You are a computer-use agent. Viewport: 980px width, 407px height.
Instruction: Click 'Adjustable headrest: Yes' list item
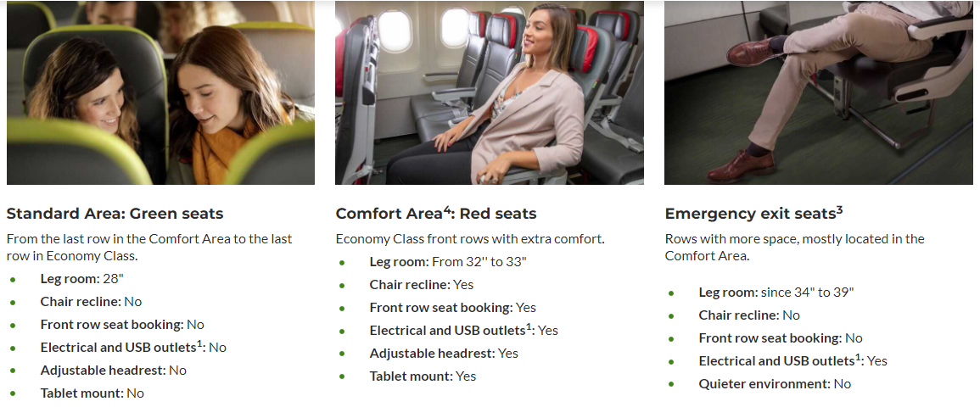pos(444,354)
